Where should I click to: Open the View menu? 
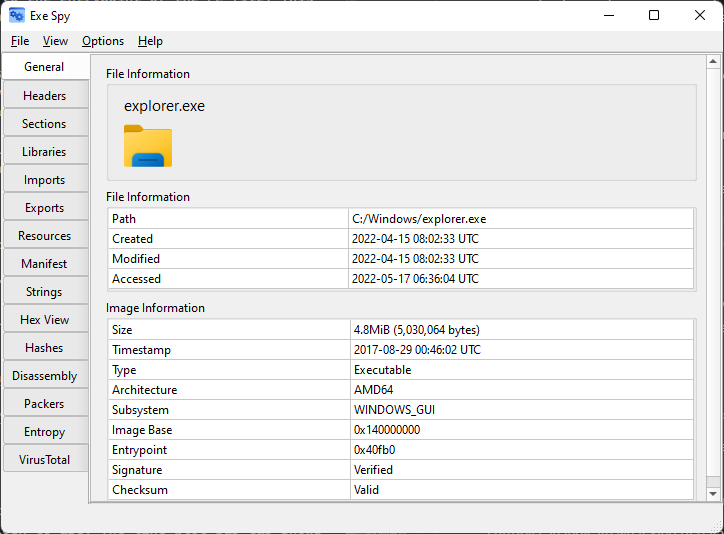click(x=55, y=41)
